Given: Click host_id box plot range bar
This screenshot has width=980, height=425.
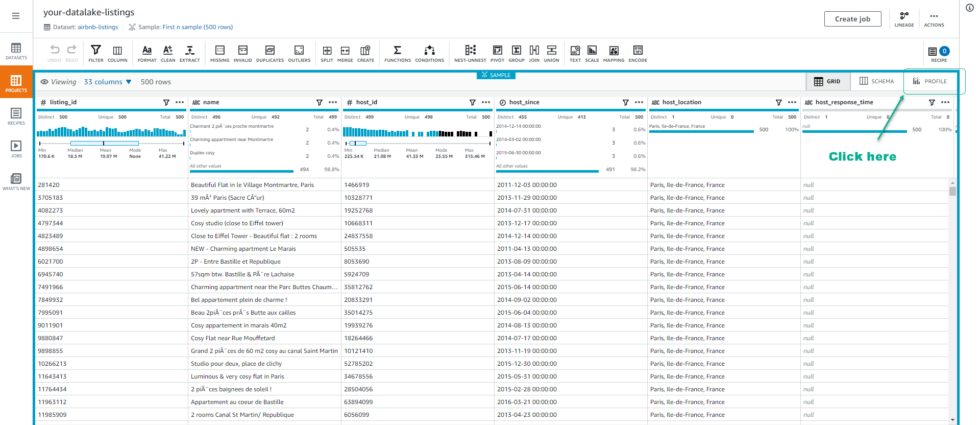Looking at the screenshot, I should pyautogui.click(x=358, y=143).
